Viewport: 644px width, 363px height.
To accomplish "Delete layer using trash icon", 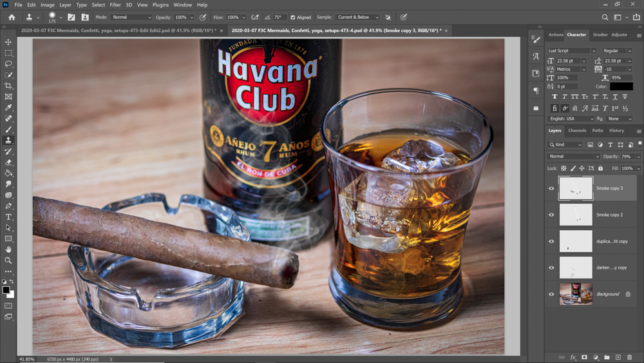I will click(629, 357).
